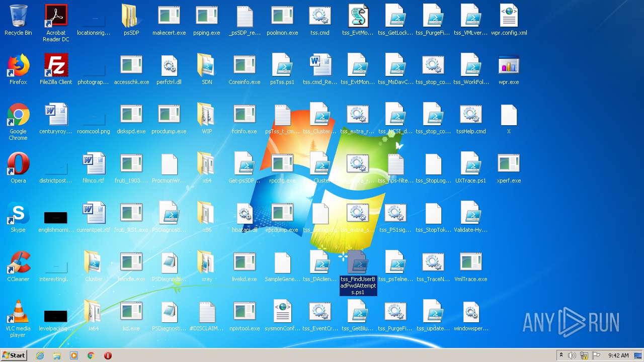This screenshot has height=362, width=644.
Task: Open the volume control in tray
Action: 572,355
